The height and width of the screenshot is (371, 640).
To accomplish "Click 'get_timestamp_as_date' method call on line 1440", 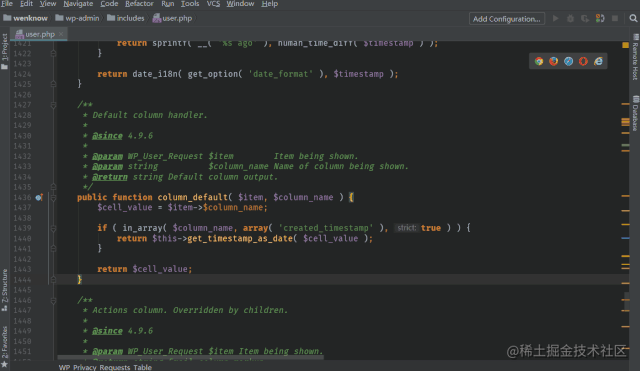I will click(x=240, y=239).
